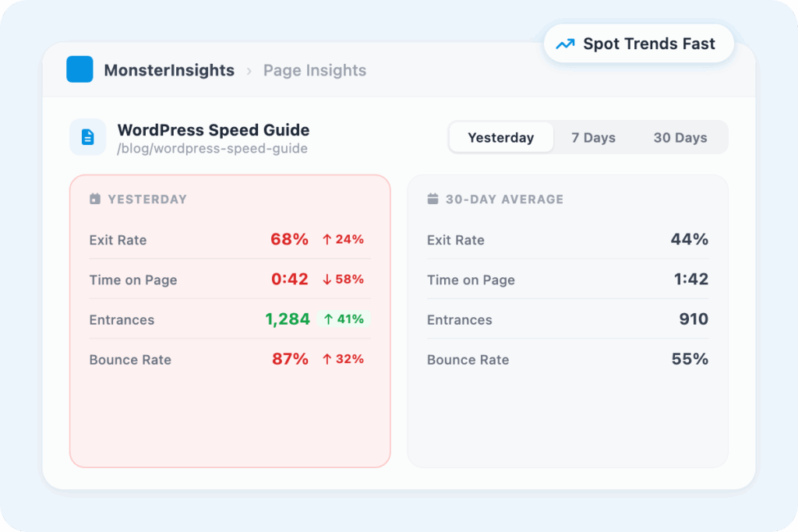The image size is (798, 532).
Task: Click the blue MonsterInsights logo square
Action: pos(79,69)
